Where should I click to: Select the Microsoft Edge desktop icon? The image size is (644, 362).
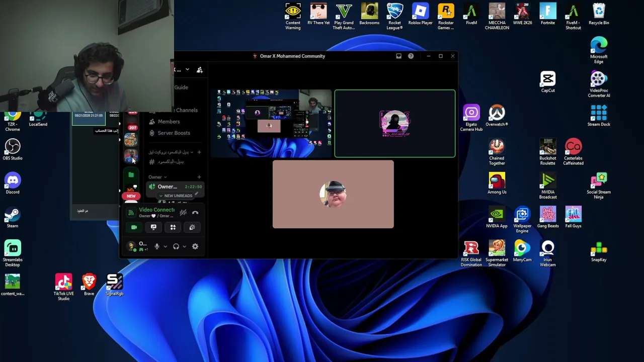coord(599,50)
